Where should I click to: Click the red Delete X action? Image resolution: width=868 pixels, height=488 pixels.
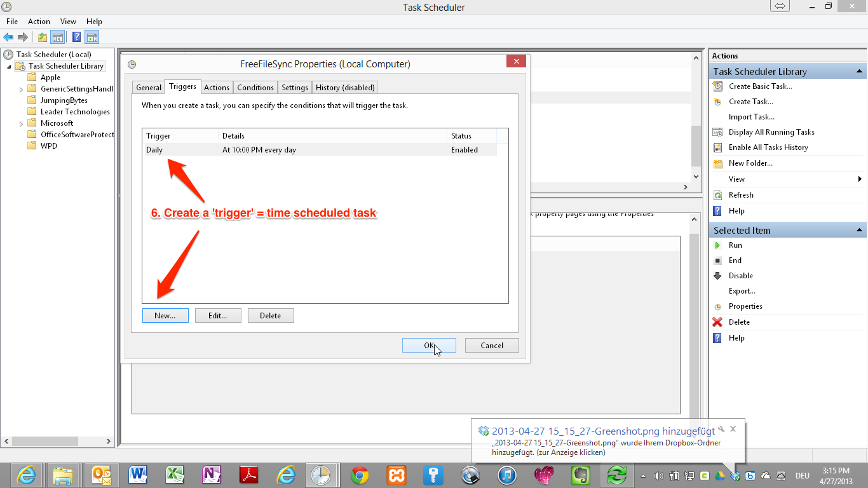pos(717,322)
